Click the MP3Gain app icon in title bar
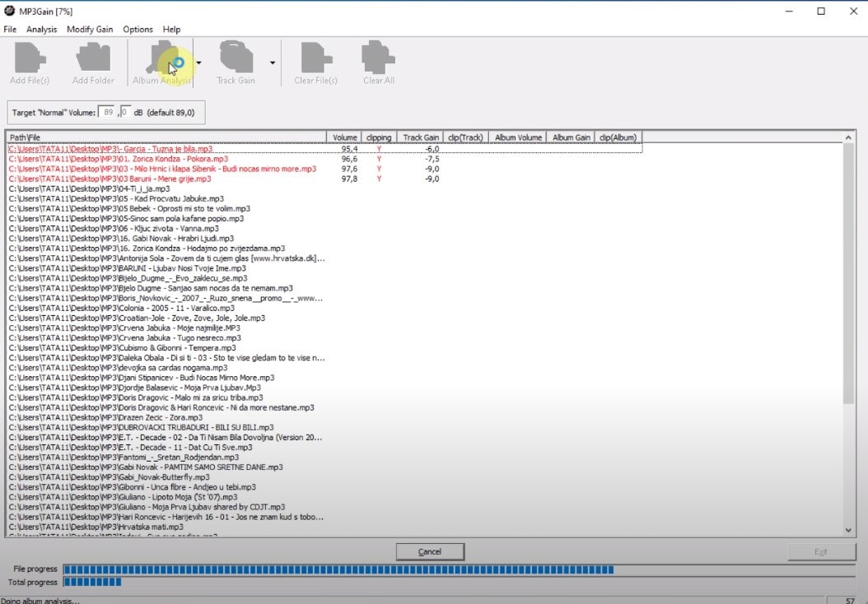 point(9,11)
